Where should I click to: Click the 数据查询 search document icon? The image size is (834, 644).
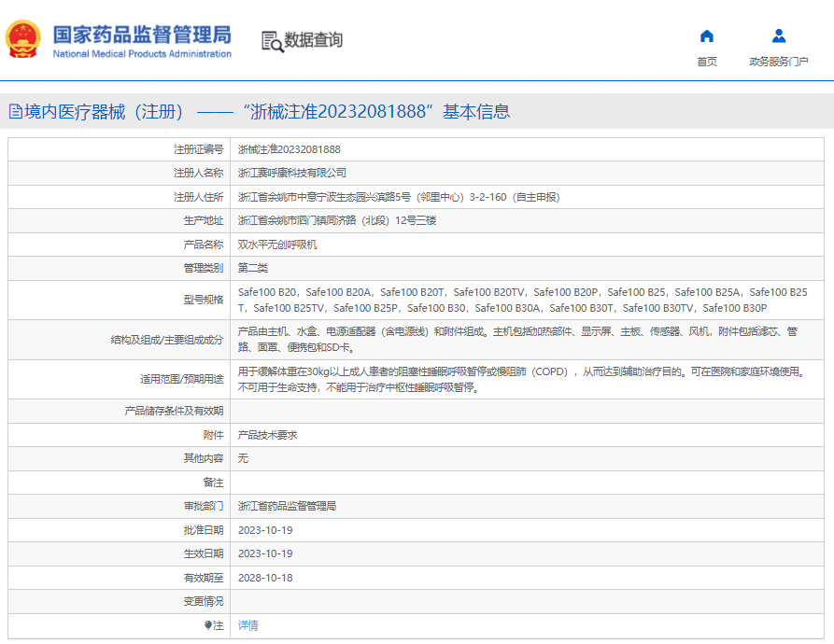coord(273,41)
